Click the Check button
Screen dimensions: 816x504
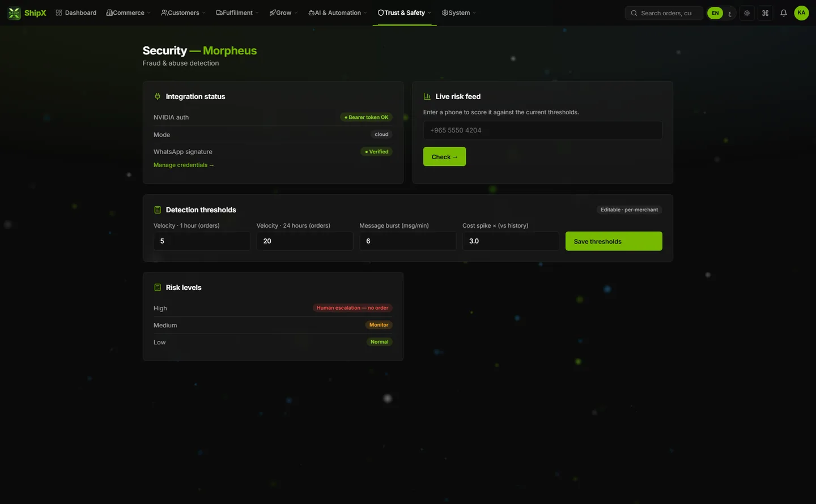(x=444, y=157)
